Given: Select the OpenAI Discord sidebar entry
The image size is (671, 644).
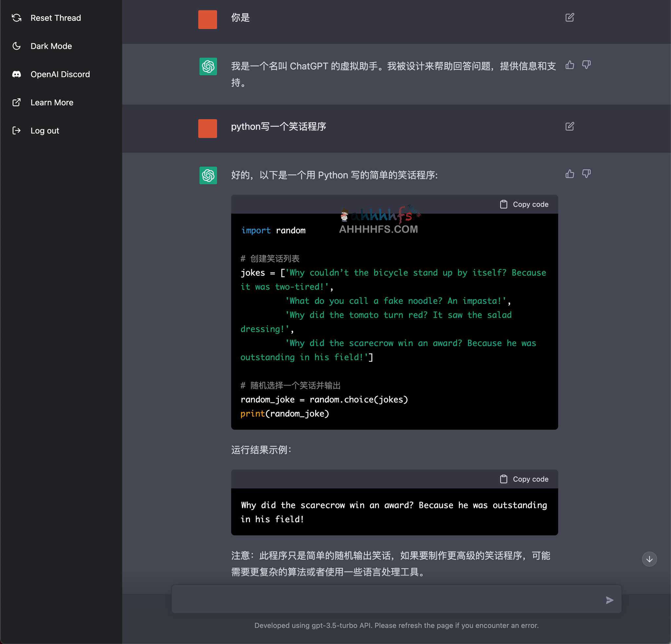Looking at the screenshot, I should pyautogui.click(x=60, y=74).
